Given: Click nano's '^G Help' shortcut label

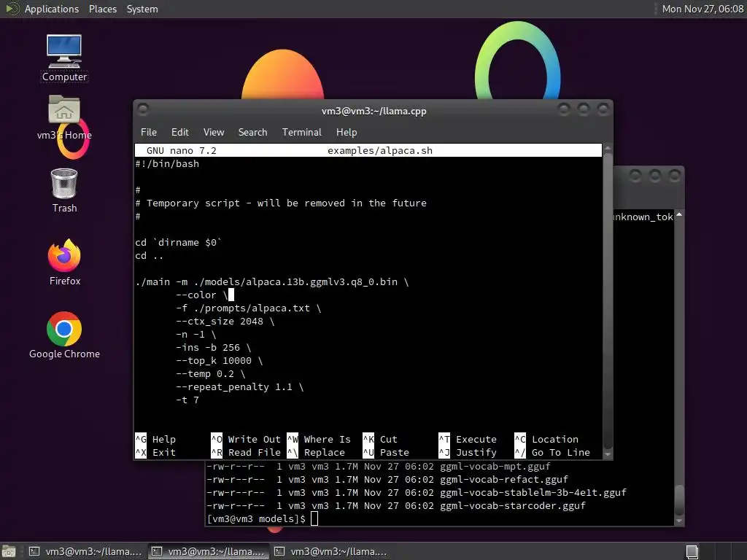Looking at the screenshot, I should 156,440.
